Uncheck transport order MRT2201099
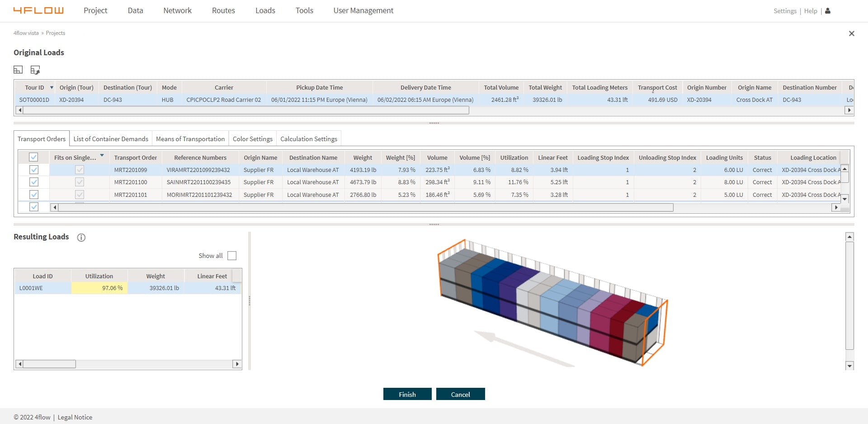Image resolution: width=868 pixels, height=424 pixels. coord(33,170)
